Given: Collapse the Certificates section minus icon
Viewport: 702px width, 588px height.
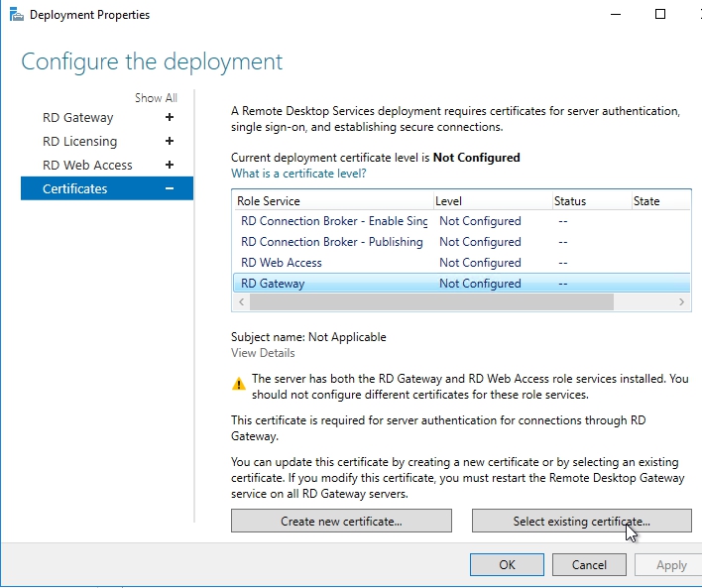Looking at the screenshot, I should pyautogui.click(x=170, y=189).
